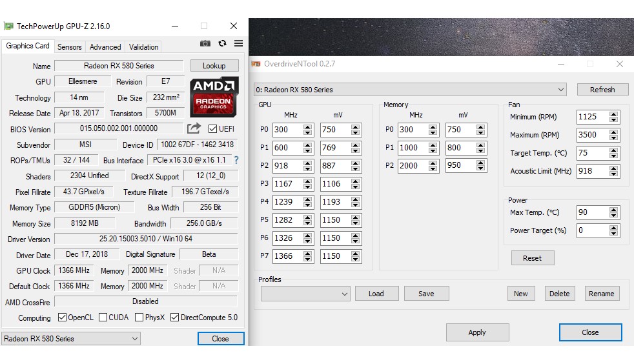
Task: Increase Memory P1 MHz with up arrow
Action: 433,145
